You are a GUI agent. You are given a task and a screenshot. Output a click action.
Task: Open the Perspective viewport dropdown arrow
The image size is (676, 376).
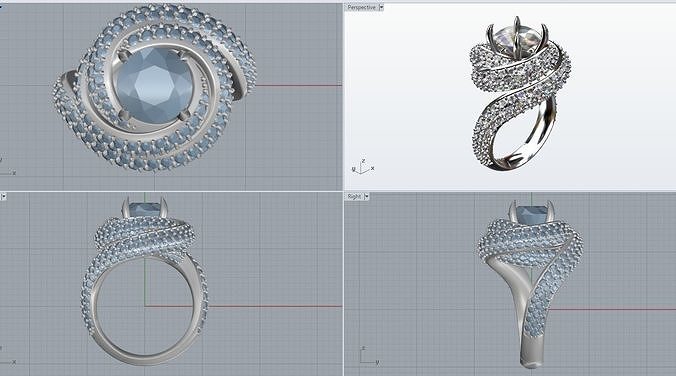[381, 8]
